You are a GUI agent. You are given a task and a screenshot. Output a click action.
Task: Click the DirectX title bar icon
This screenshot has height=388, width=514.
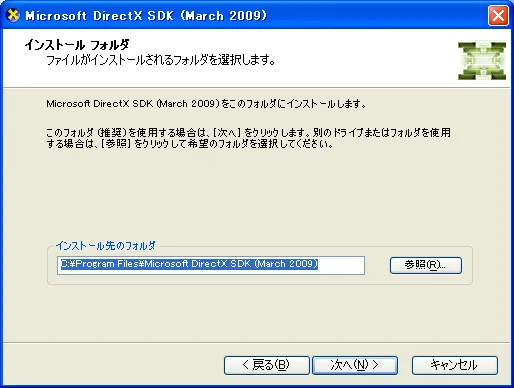click(13, 15)
